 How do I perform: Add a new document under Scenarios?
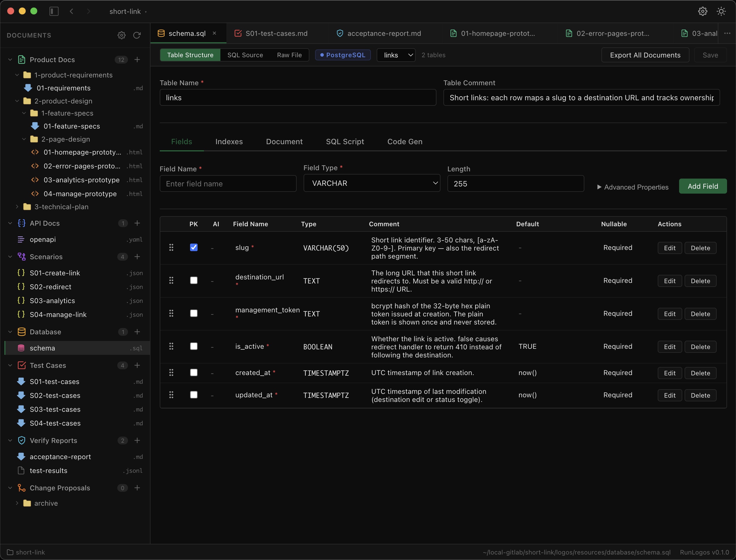(x=137, y=257)
